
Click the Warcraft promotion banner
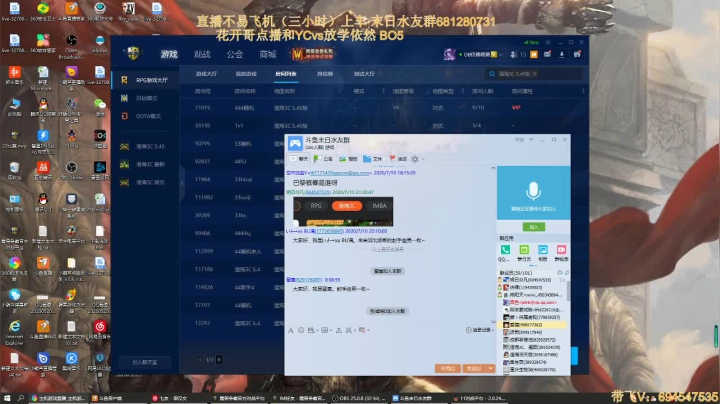313,54
